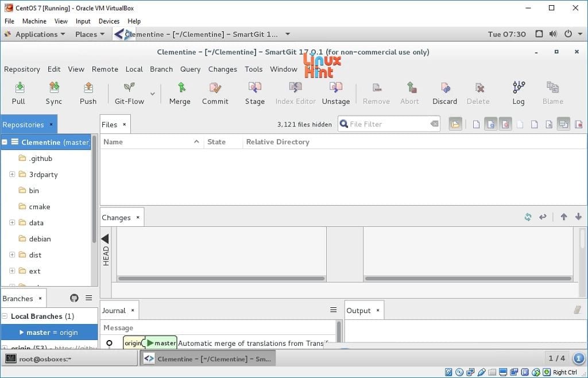Image resolution: width=588 pixels, height=378 pixels.
Task: Toggle the file filter button left of the red-marked one
Action: coord(491,125)
